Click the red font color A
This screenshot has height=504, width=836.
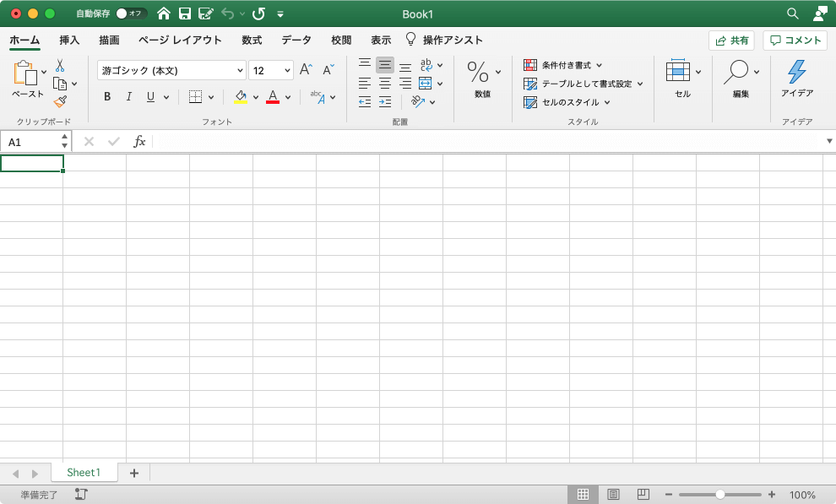point(273,96)
